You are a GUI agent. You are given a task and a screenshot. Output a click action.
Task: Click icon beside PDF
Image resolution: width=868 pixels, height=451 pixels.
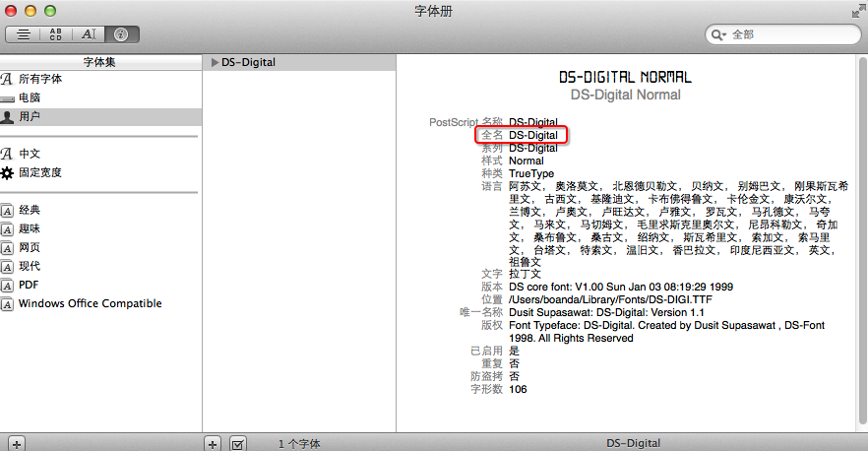coord(7,286)
